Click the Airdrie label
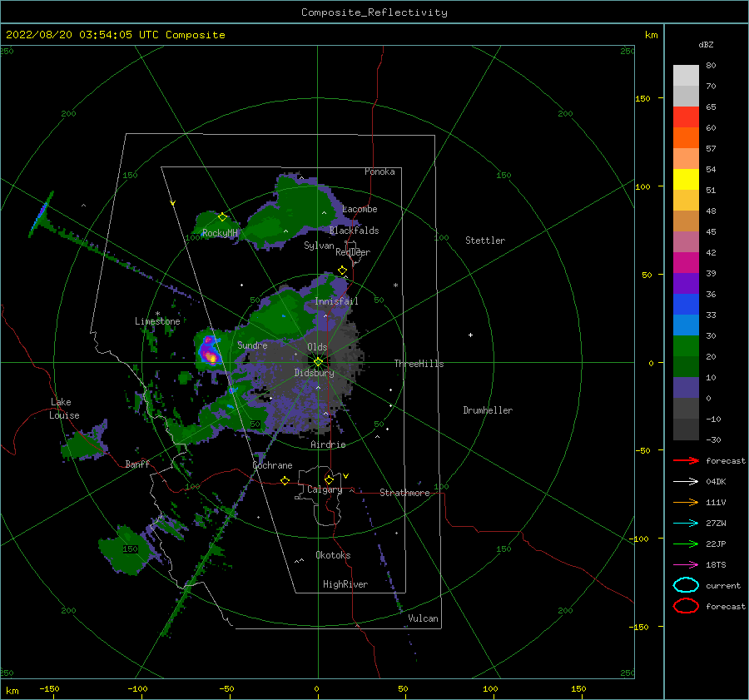749x700 pixels. pyautogui.click(x=328, y=444)
